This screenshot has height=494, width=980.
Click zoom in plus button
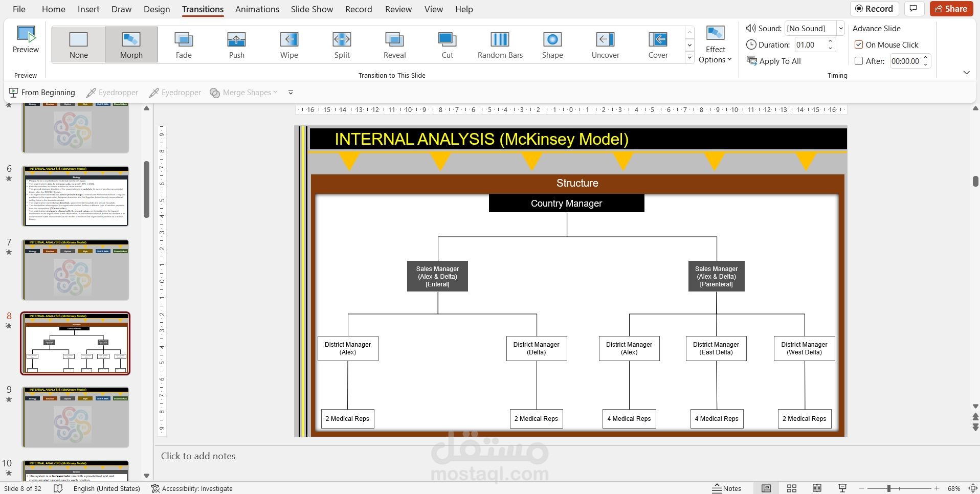pyautogui.click(x=937, y=488)
